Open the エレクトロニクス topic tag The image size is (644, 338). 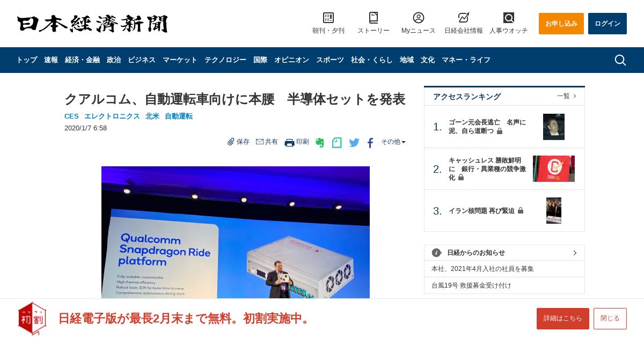112,116
